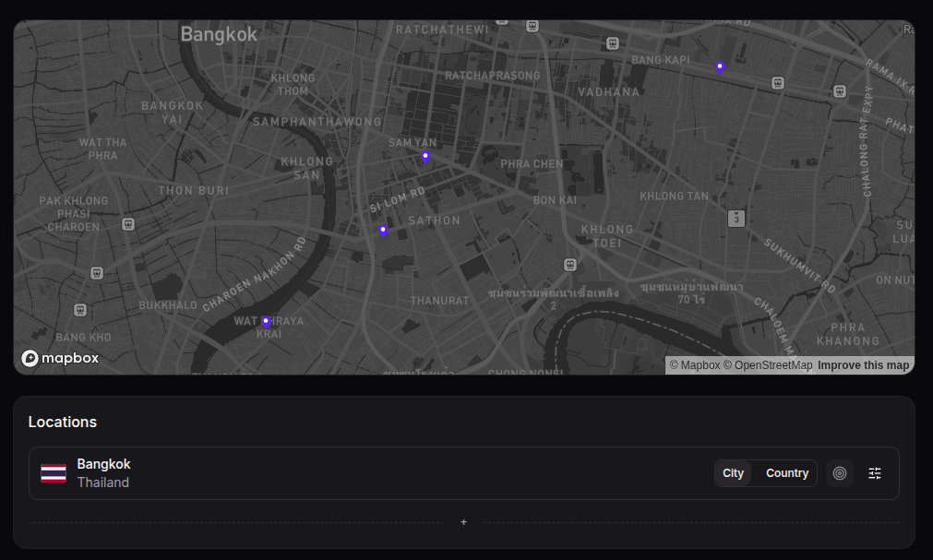Click the transit station icon near Pak Khlong Phasi Charoen
Viewport: 933px width, 560px height.
pyautogui.click(x=128, y=224)
